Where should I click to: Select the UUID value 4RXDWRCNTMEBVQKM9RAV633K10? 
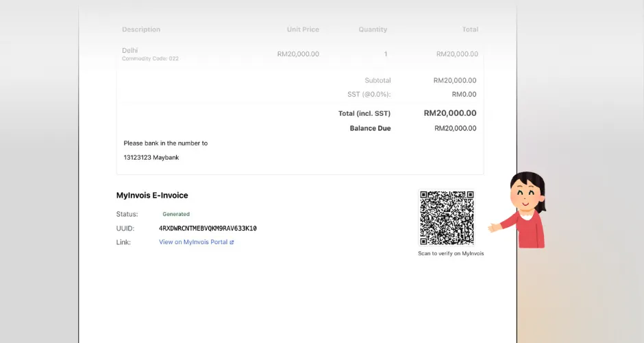click(208, 228)
